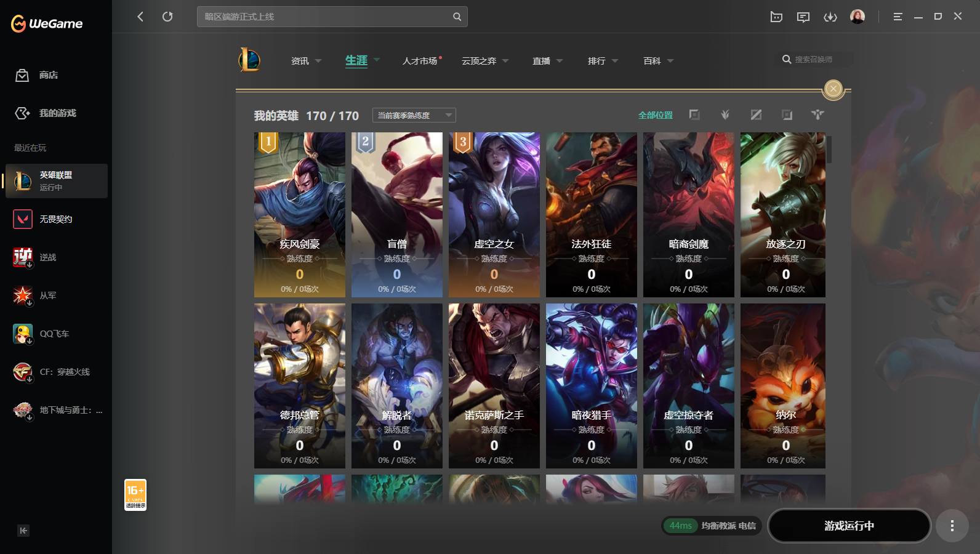Open the 人才市场 tab

(420, 61)
